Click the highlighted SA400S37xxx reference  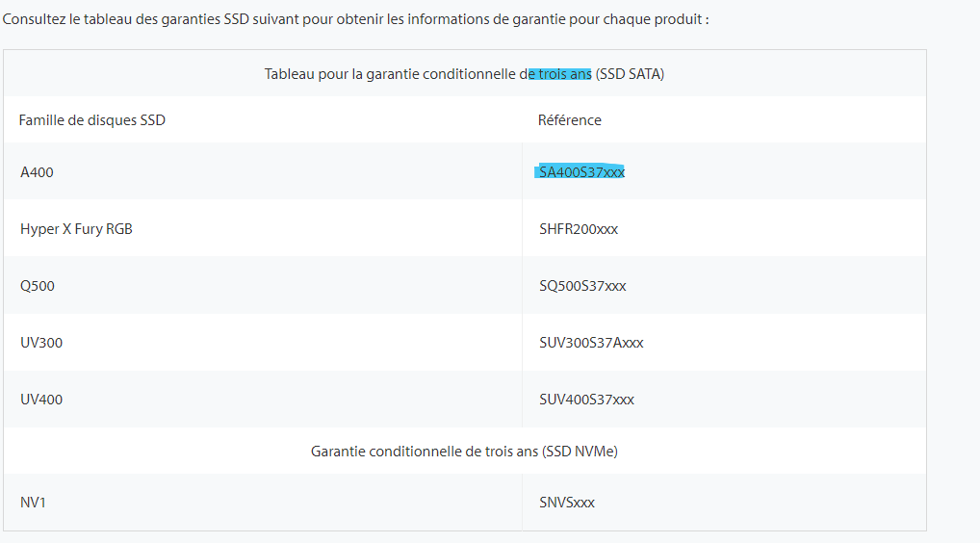(581, 172)
